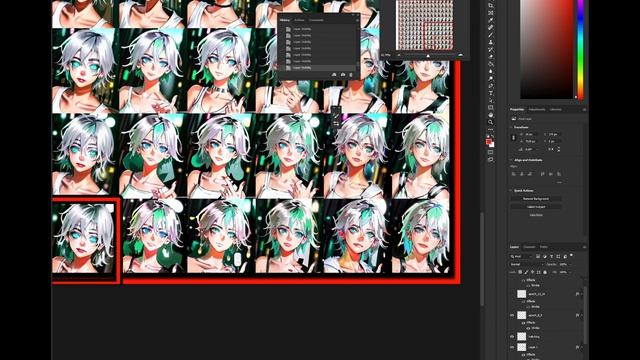Viewport: 640px width, 360px height.
Task: Select the Zoom tool
Action: pos(491,122)
